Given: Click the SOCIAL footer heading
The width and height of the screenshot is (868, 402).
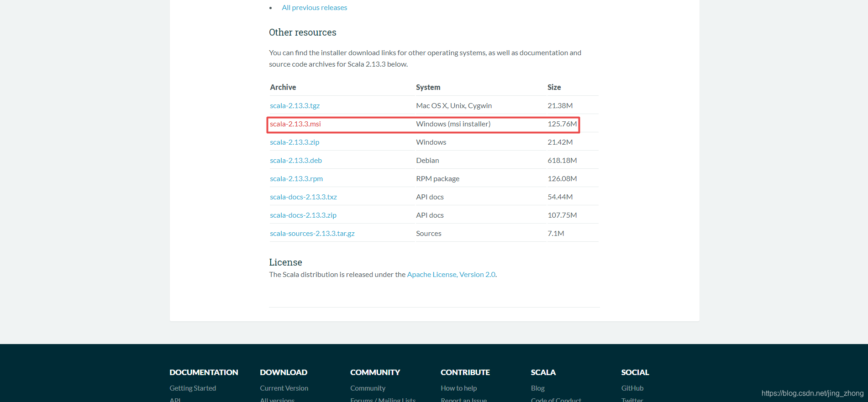Looking at the screenshot, I should (x=635, y=372).
